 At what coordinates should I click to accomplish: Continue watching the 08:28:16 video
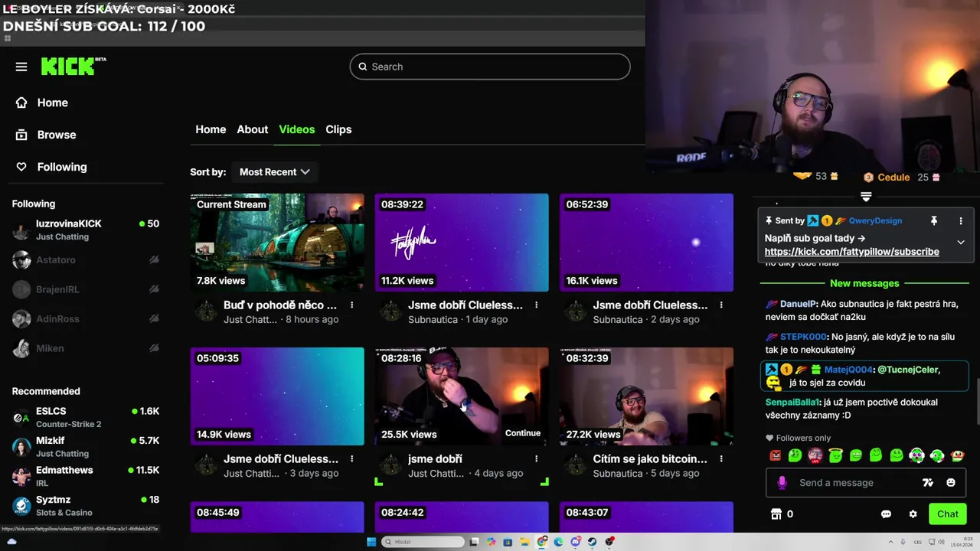point(523,433)
